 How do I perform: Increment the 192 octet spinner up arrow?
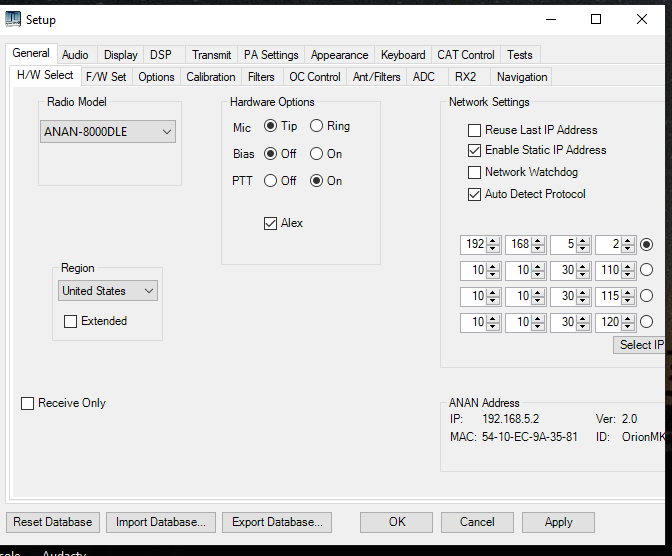click(x=493, y=240)
